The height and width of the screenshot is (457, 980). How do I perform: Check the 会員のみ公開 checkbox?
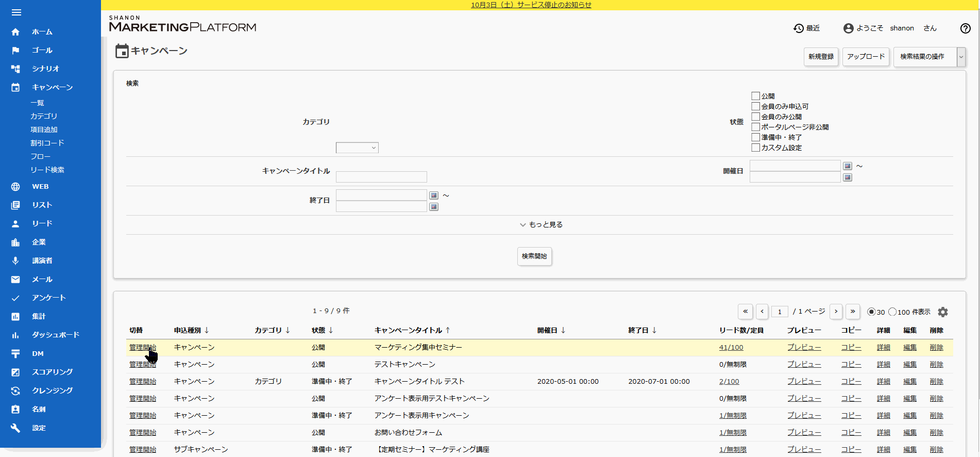point(756,117)
